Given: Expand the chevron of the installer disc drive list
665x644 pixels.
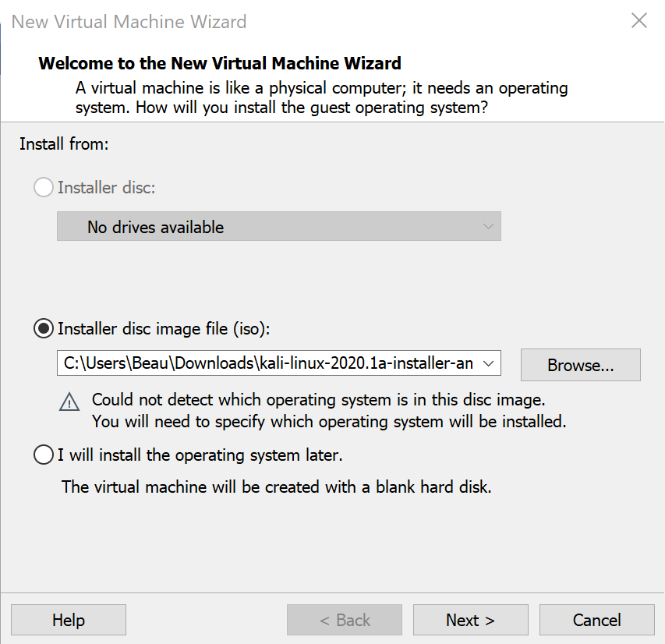Looking at the screenshot, I should click(488, 226).
